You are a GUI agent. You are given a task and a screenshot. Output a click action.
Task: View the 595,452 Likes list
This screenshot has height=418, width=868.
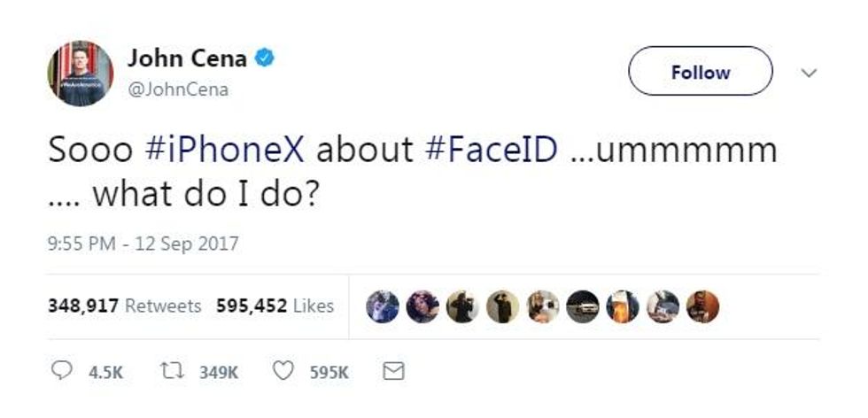[x=275, y=306]
